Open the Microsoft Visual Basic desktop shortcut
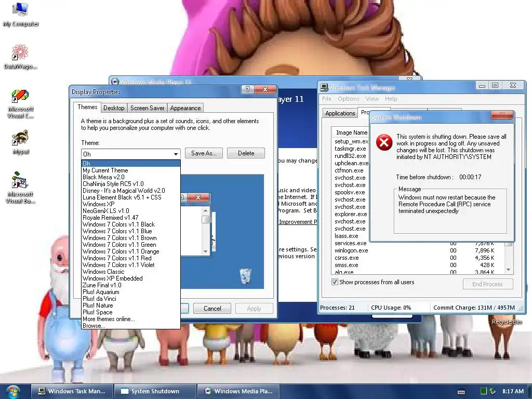Image resolution: width=532 pixels, height=399 pixels. 20,188
